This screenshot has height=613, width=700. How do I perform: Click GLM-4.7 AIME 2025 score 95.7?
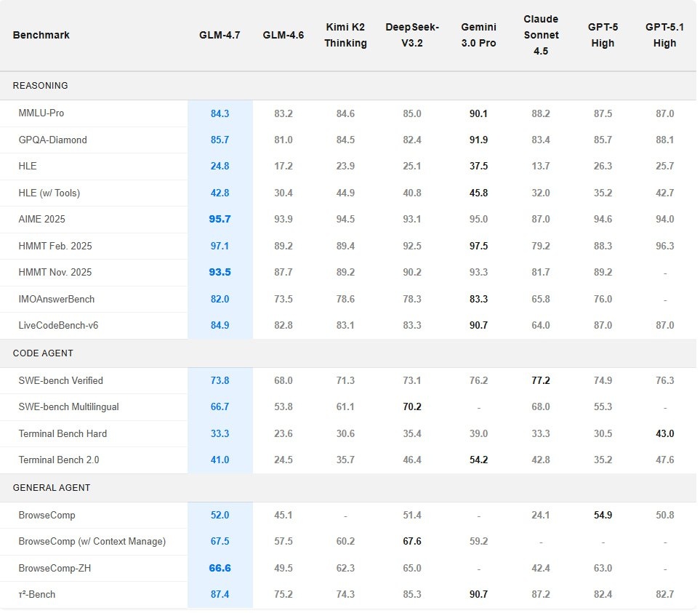(x=220, y=219)
